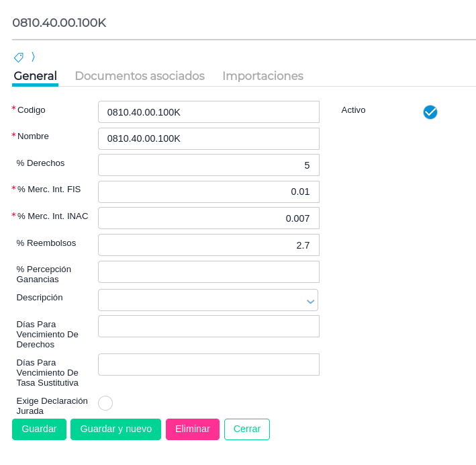Click the % Merc. Int. FIS field
This screenshot has width=476, height=465.
[x=208, y=192]
